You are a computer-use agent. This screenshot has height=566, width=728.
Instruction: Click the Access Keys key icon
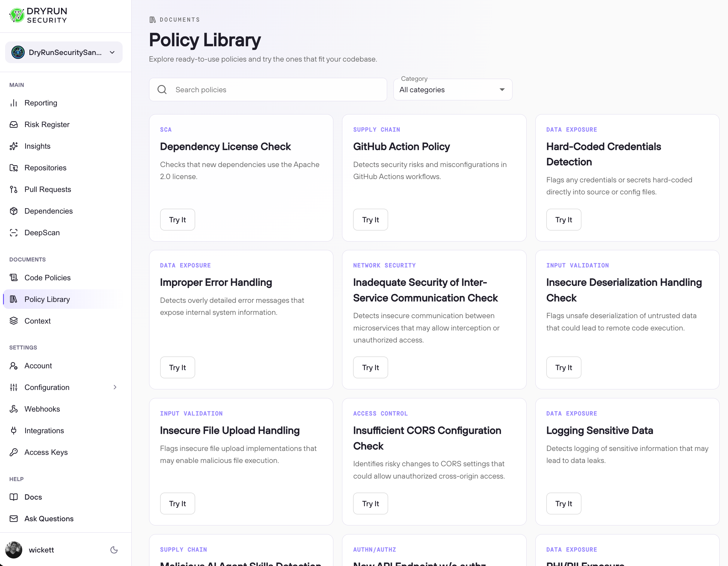point(14,452)
